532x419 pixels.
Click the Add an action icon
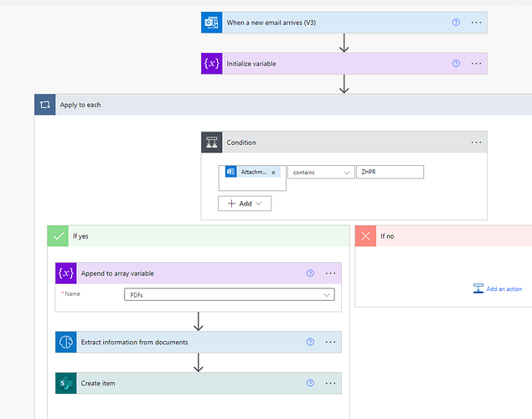click(478, 288)
